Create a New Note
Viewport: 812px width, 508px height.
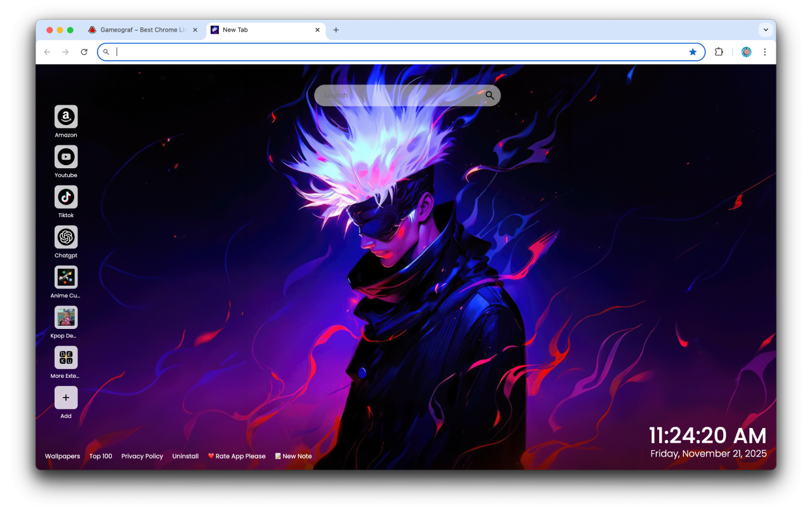(293, 457)
